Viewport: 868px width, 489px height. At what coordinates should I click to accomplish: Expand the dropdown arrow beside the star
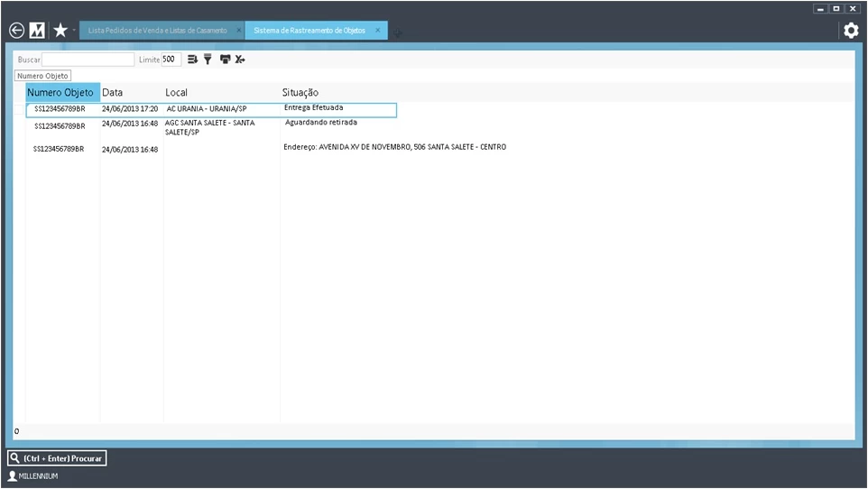(x=74, y=31)
